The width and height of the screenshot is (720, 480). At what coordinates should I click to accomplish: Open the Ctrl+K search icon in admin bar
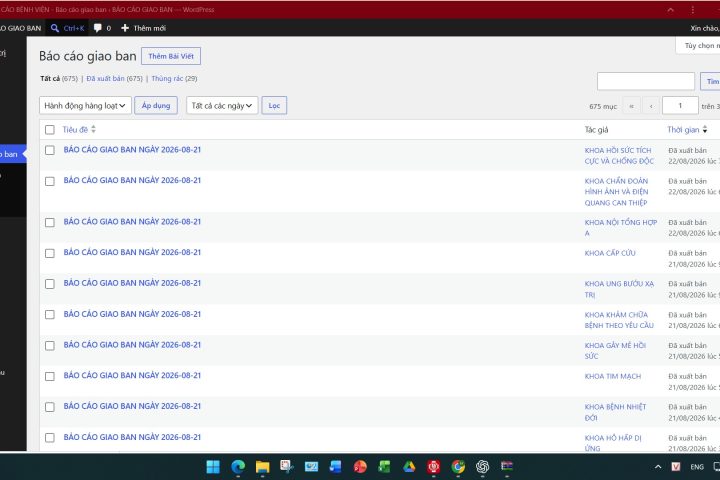pyautogui.click(x=55, y=28)
